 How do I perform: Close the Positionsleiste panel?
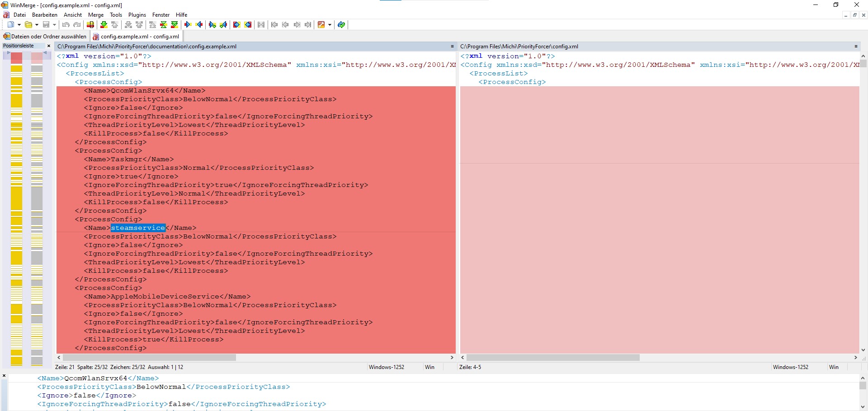49,46
